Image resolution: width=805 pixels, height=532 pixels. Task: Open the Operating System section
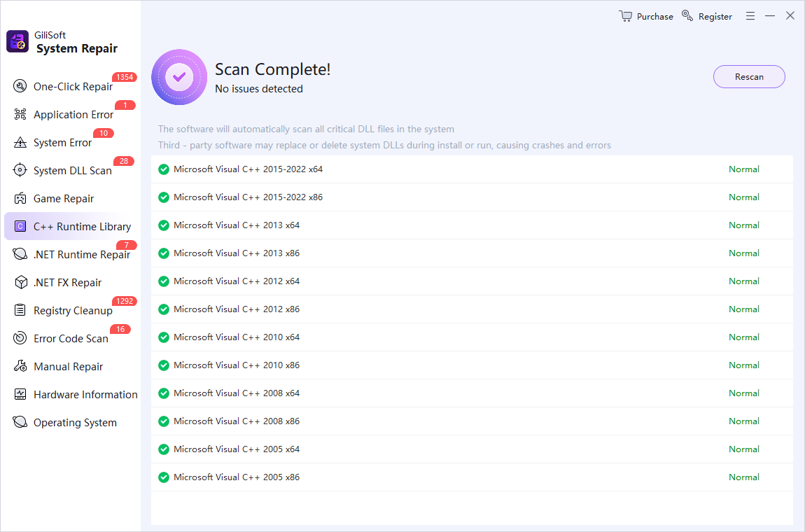[71, 422]
